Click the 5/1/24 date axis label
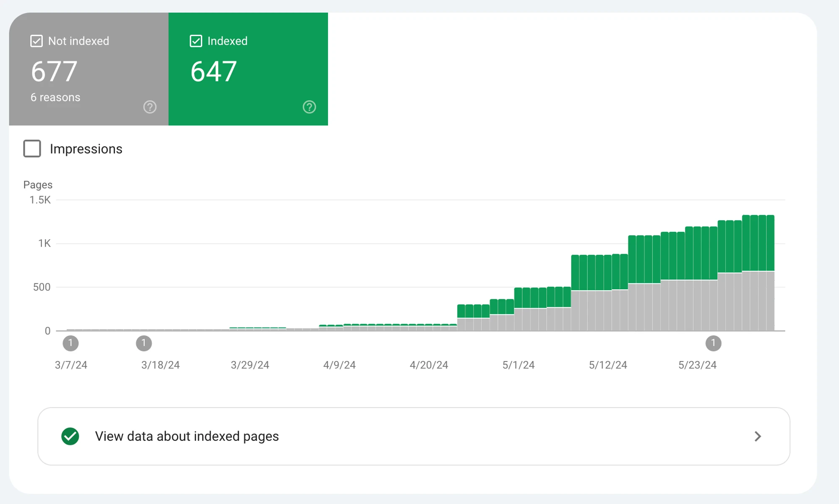This screenshot has width=839, height=504. pyautogui.click(x=519, y=365)
